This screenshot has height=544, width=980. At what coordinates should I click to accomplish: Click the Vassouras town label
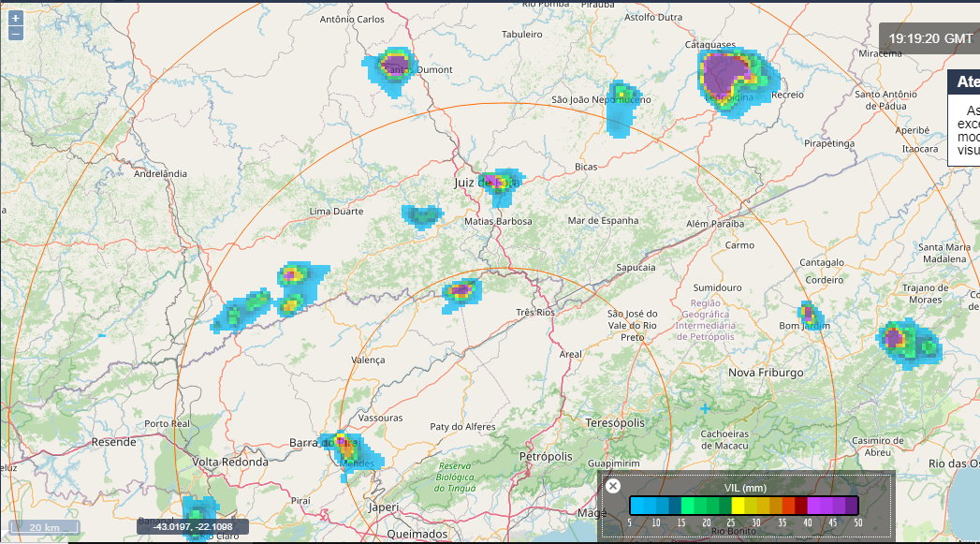(x=381, y=418)
